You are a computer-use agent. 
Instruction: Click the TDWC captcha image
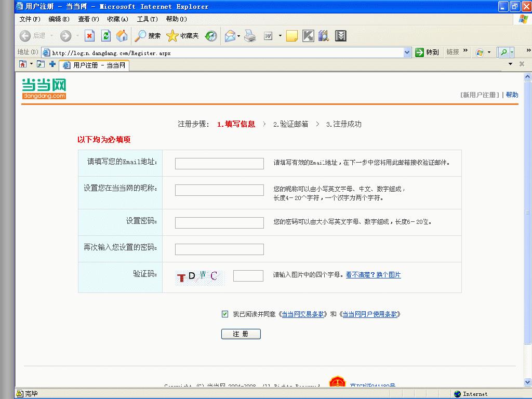coord(200,277)
